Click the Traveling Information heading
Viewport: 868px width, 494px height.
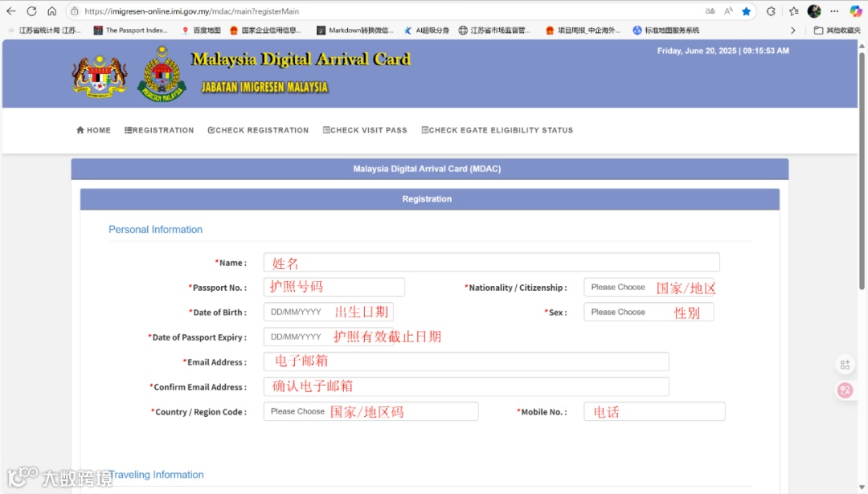157,475
